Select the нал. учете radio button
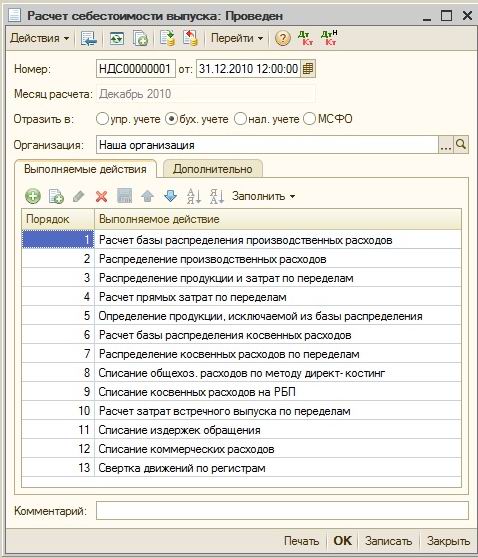The height and width of the screenshot is (558, 478). click(240, 119)
